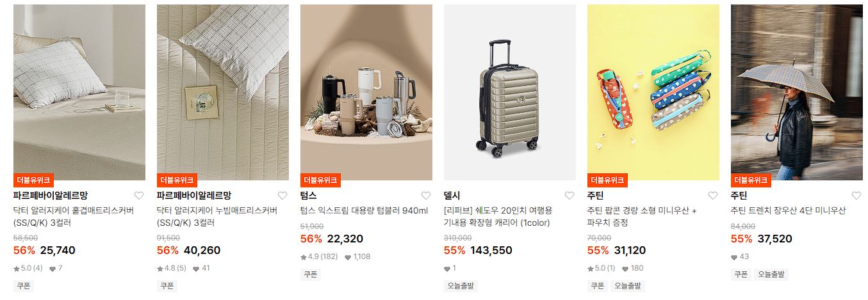
Task: Add 델시 캐리어 to wishlist via heart
Action: coord(569,196)
